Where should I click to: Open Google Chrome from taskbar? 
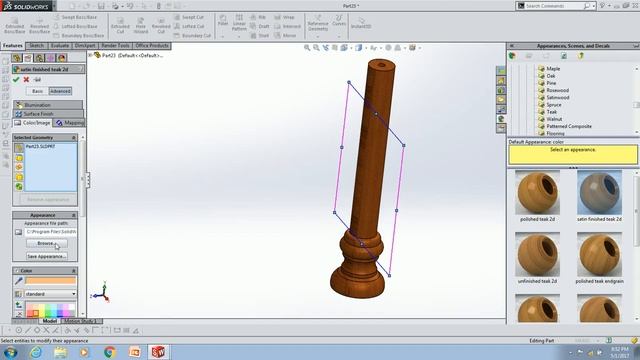coord(109,352)
